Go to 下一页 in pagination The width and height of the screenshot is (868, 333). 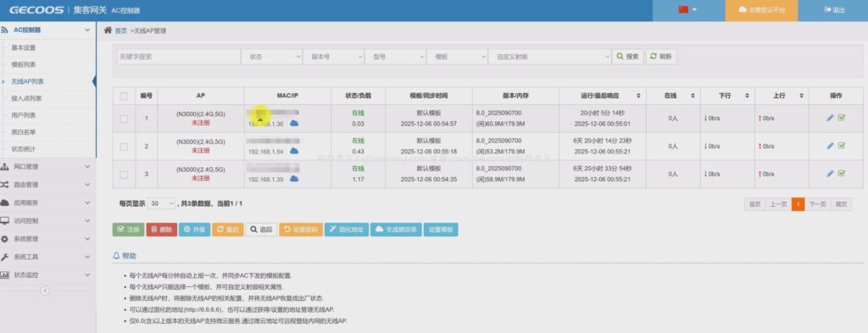(x=818, y=204)
